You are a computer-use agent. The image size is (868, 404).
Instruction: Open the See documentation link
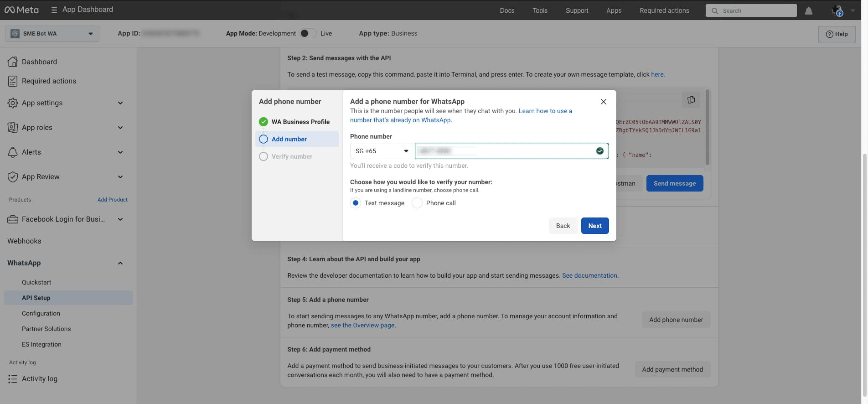[589, 275]
